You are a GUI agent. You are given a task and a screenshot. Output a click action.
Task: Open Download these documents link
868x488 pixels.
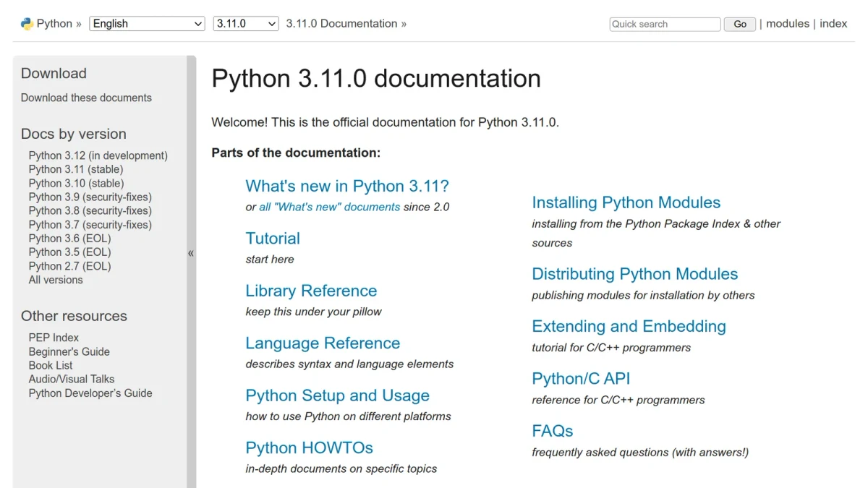pyautogui.click(x=86, y=98)
